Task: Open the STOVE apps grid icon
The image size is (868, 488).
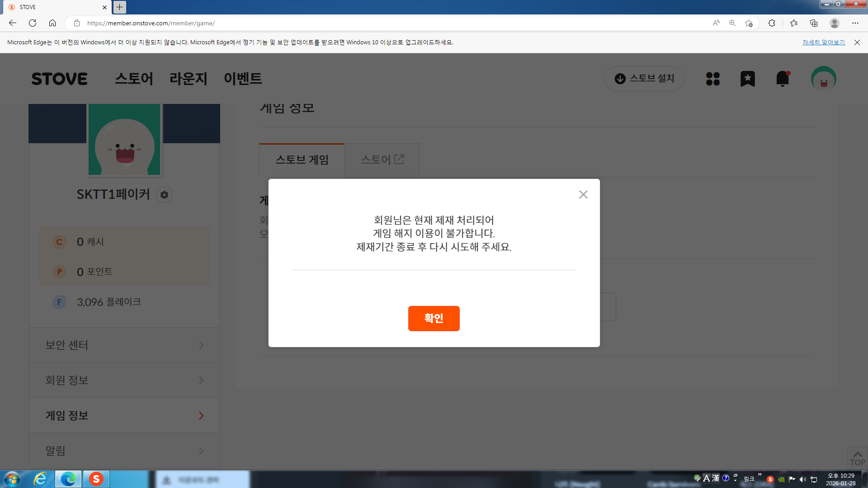Action: 712,79
